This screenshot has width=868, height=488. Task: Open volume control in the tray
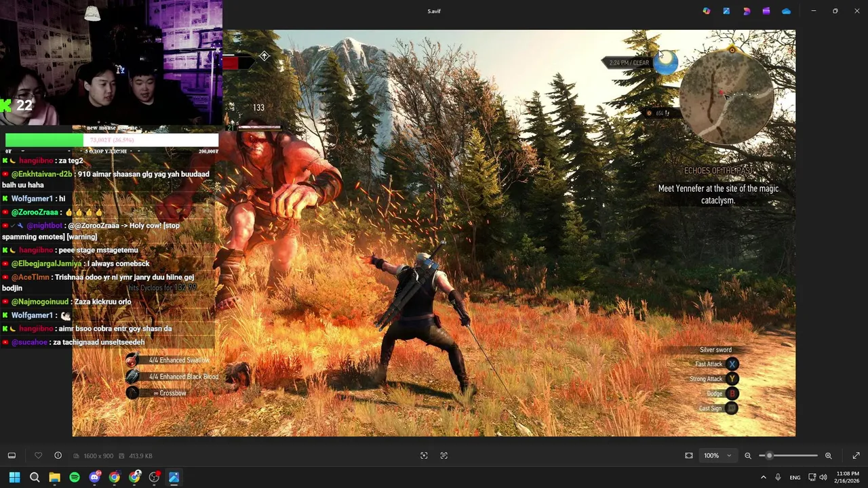pos(823,477)
